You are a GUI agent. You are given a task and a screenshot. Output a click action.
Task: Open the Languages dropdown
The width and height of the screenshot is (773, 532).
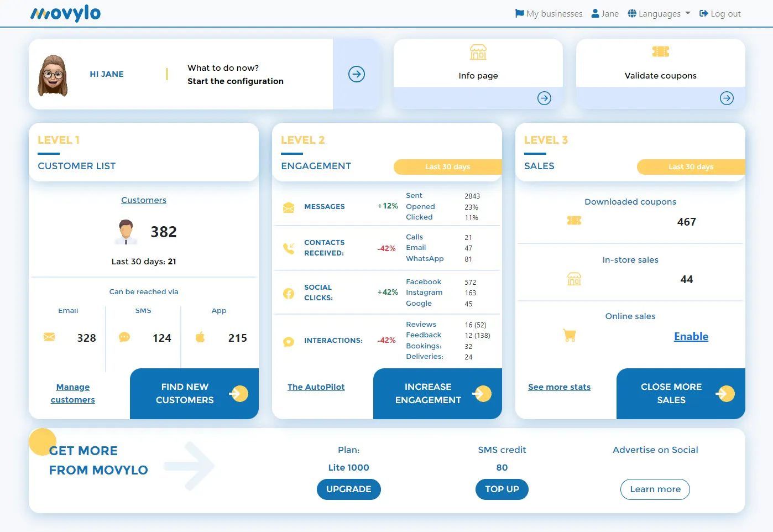pyautogui.click(x=659, y=13)
